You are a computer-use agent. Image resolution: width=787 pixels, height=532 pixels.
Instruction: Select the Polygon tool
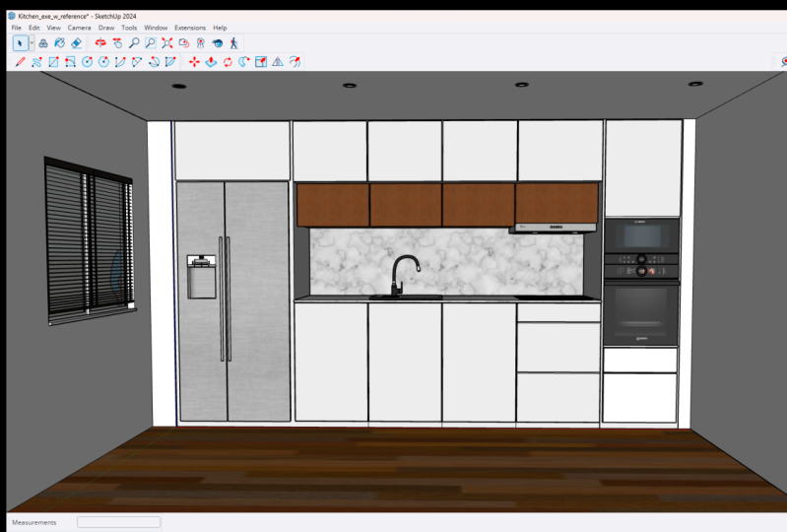click(x=103, y=62)
